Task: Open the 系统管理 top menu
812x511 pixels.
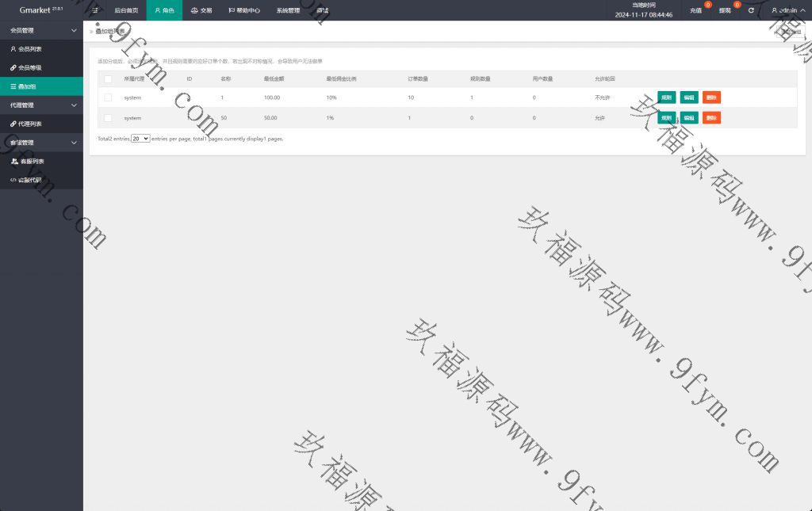Action: [288, 10]
